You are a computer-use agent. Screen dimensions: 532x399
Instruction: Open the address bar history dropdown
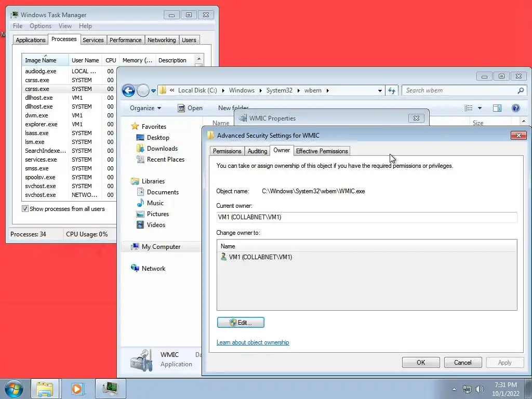coord(380,90)
